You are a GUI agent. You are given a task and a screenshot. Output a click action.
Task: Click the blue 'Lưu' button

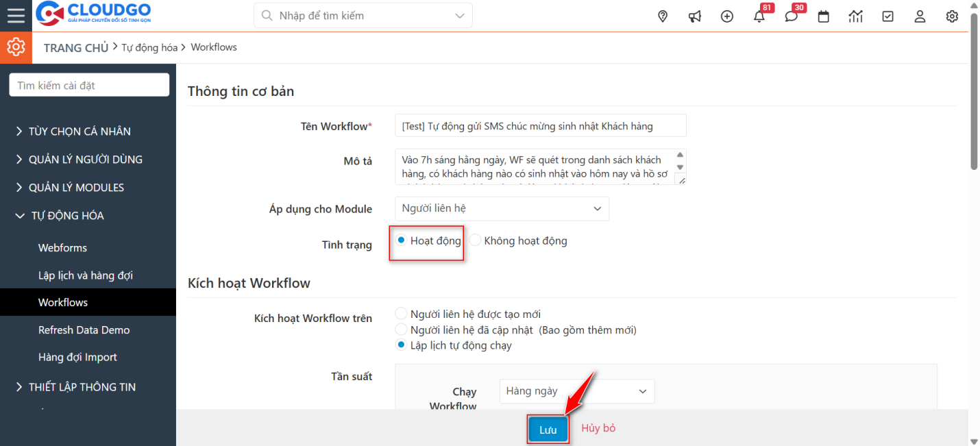coord(548,428)
